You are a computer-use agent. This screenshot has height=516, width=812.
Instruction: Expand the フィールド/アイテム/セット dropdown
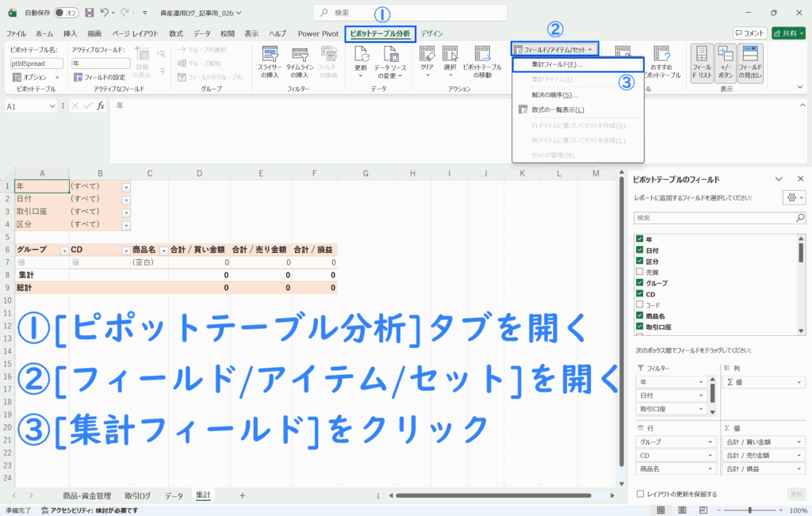pos(554,49)
